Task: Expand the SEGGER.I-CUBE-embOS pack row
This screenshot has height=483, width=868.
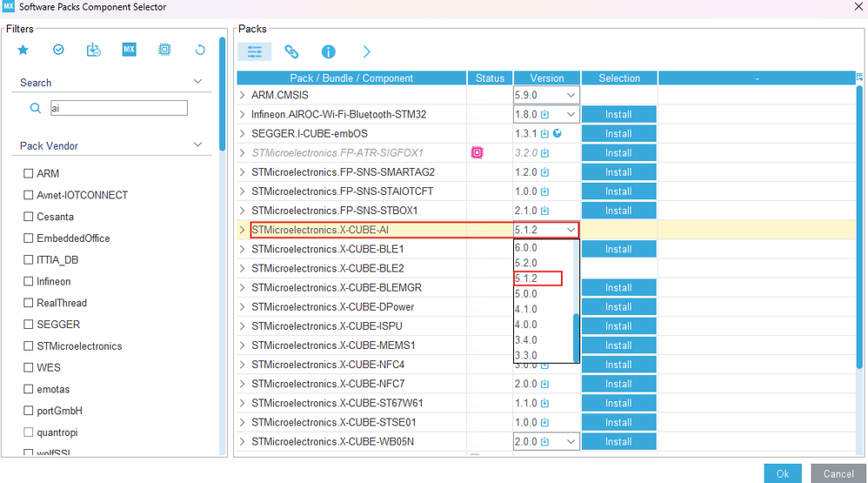Action: (x=242, y=133)
